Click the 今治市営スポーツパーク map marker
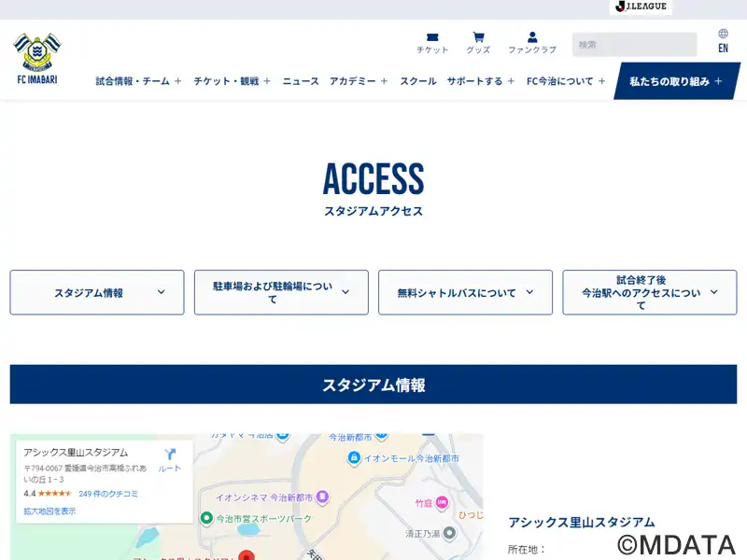Image resolution: width=747 pixels, height=560 pixels. click(206, 518)
